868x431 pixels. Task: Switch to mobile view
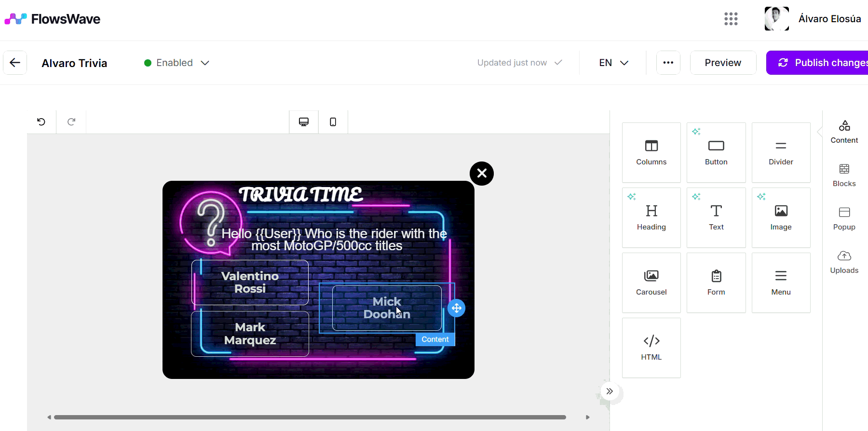tap(333, 122)
